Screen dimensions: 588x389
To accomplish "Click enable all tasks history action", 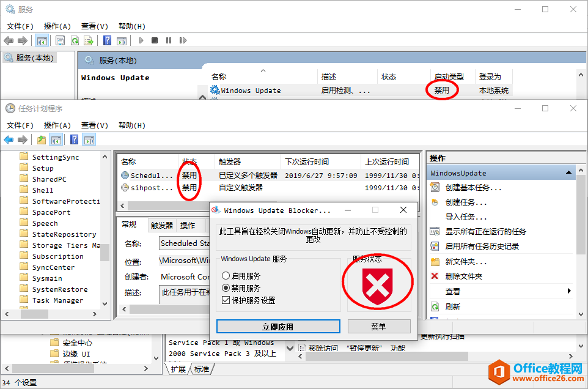I will (x=482, y=246).
